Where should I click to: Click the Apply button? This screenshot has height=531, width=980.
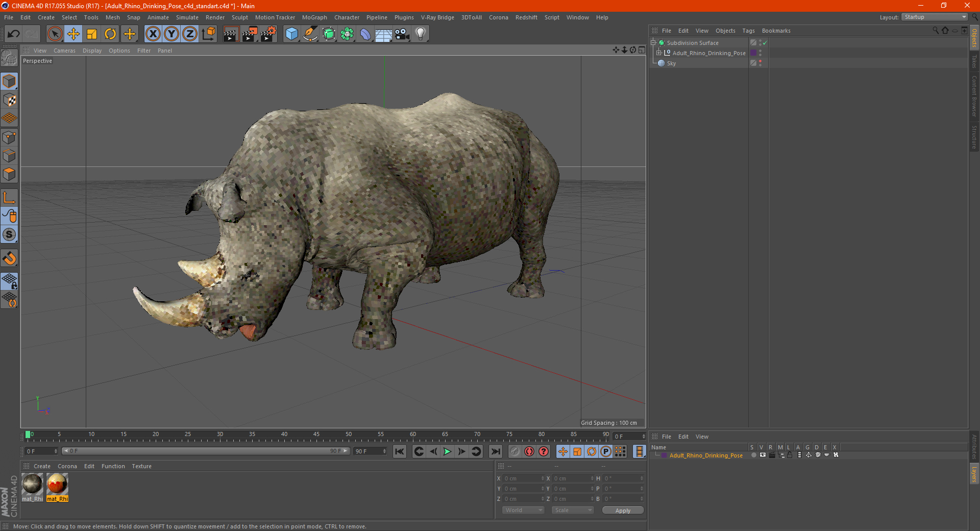click(623, 511)
